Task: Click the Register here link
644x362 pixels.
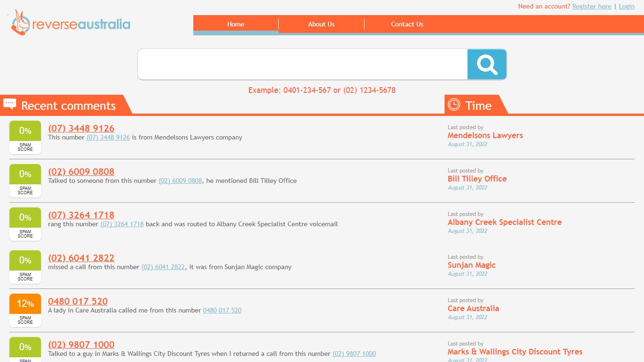Action: (x=592, y=6)
